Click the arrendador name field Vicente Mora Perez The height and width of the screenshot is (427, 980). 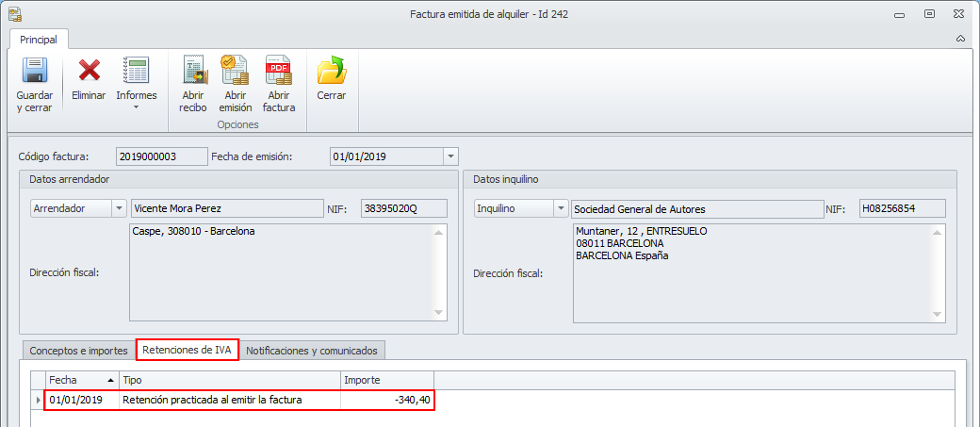click(x=226, y=209)
